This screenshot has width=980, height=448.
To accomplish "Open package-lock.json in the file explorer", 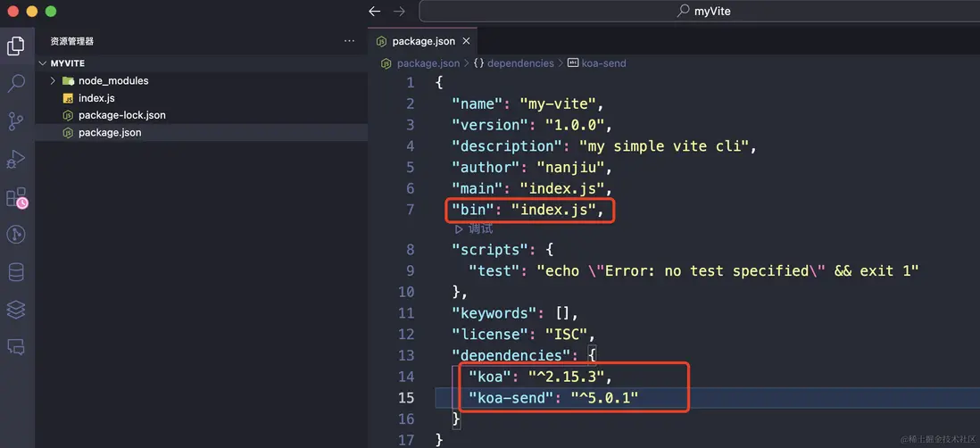I will tap(122, 115).
